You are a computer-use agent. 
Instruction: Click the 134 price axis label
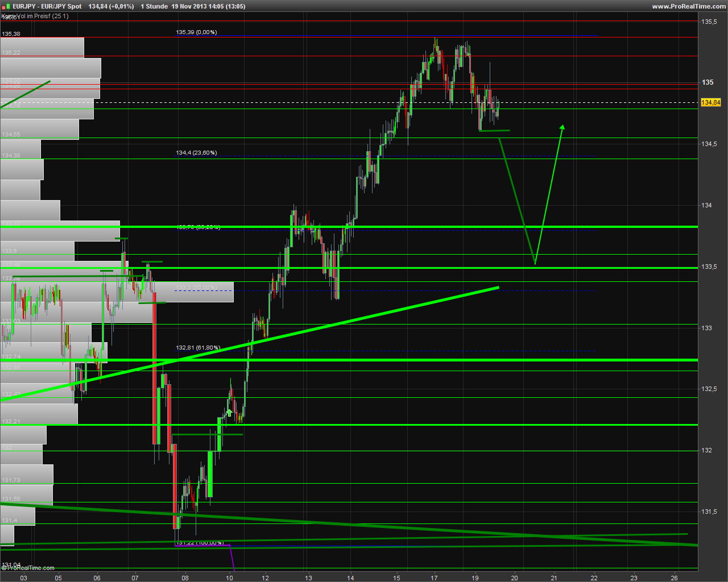point(706,205)
